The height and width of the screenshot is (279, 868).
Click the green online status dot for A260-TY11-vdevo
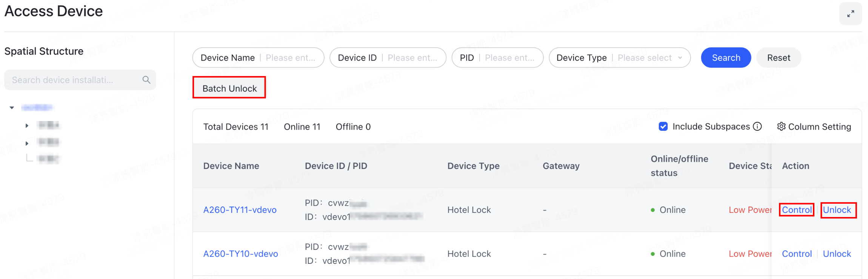pyautogui.click(x=652, y=210)
